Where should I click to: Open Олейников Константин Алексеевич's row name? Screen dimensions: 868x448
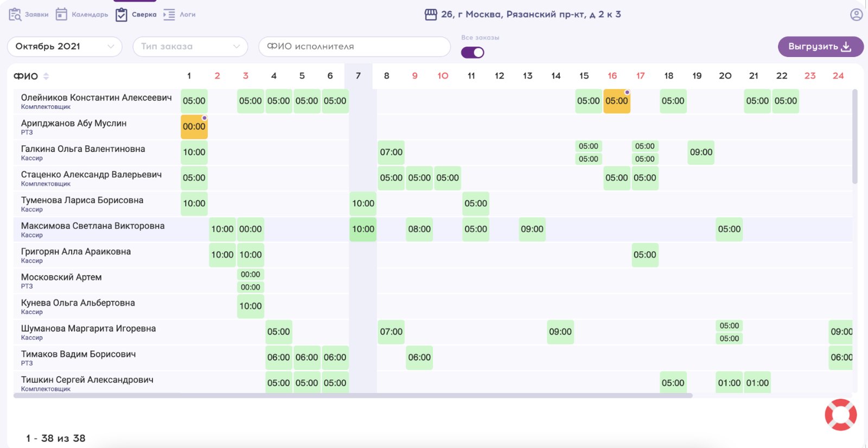click(x=97, y=98)
